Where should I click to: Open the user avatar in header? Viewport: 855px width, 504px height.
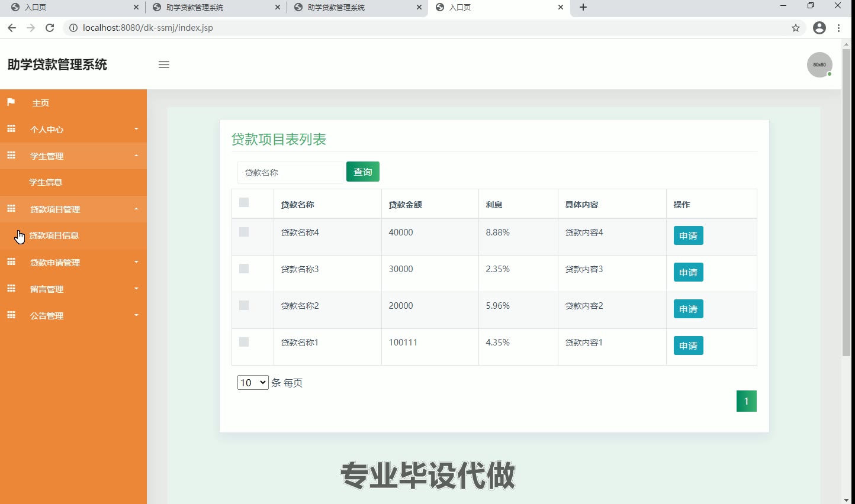click(819, 64)
